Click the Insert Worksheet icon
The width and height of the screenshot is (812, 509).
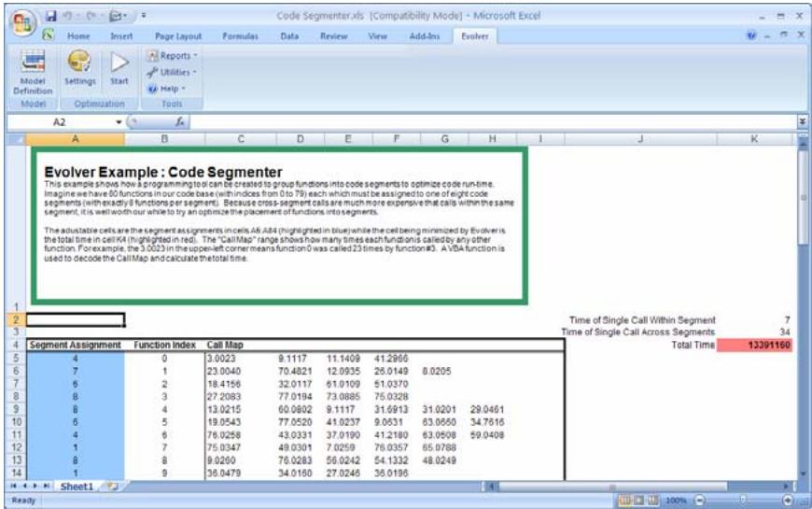tap(112, 487)
